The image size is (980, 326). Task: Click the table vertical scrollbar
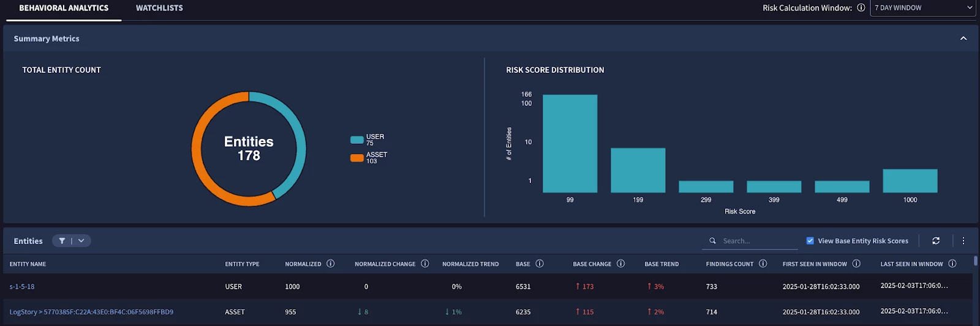point(976,261)
